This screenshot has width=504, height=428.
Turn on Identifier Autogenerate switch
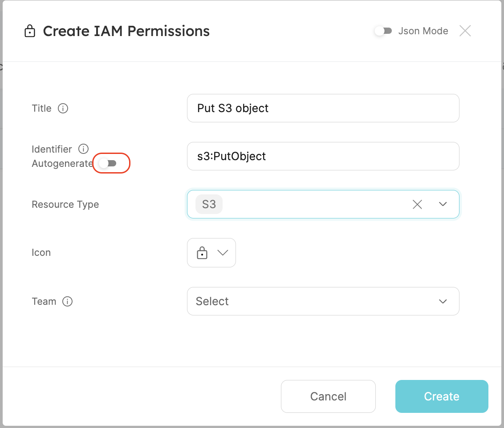click(x=108, y=163)
